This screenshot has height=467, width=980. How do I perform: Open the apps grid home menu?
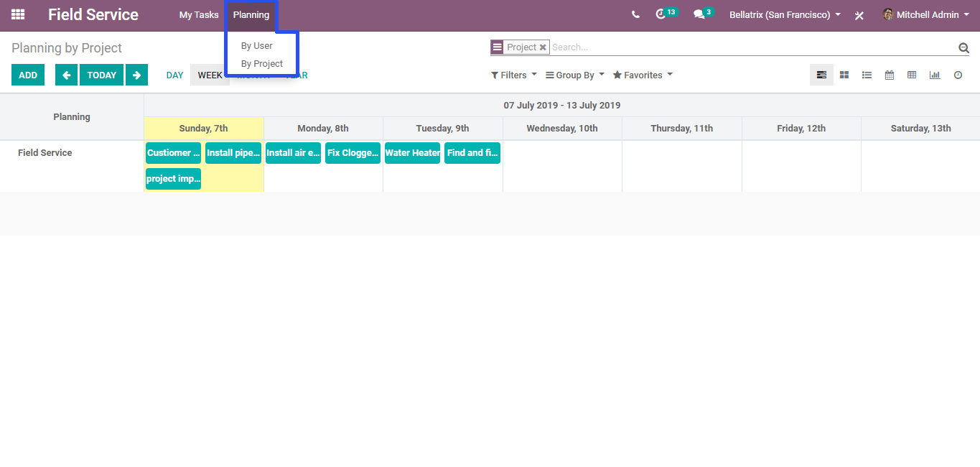(18, 14)
